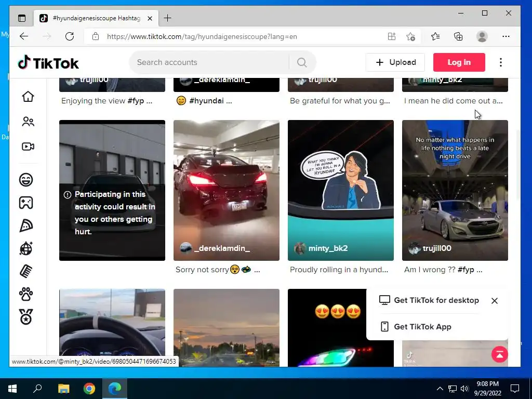The width and height of the screenshot is (532, 399).
Task: Refresh the page
Action: point(70,36)
